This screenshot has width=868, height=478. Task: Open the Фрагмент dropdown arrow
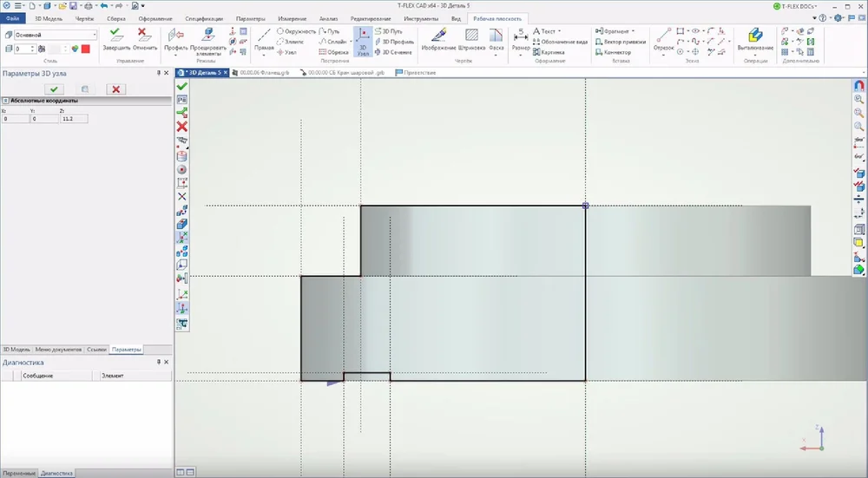[x=633, y=31]
